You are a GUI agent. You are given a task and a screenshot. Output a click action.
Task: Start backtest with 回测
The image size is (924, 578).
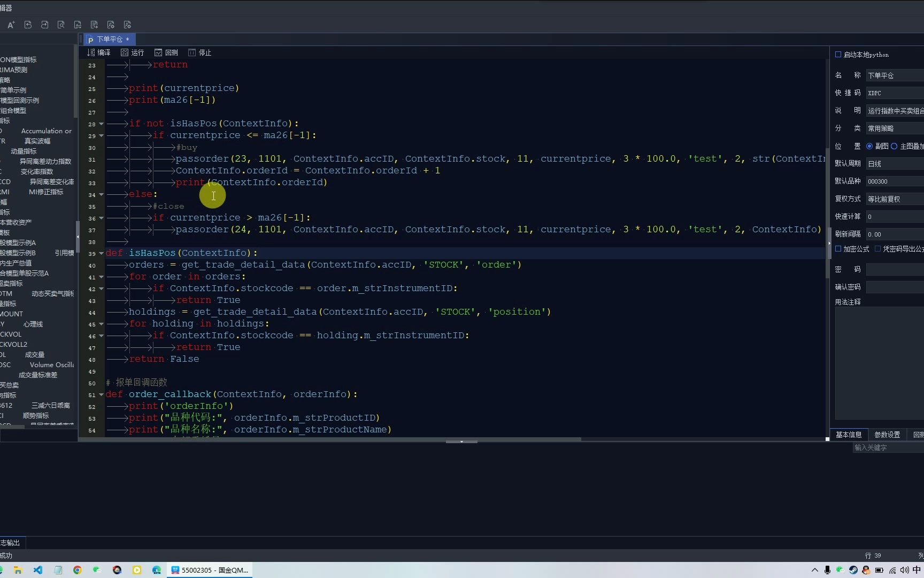[166, 52]
